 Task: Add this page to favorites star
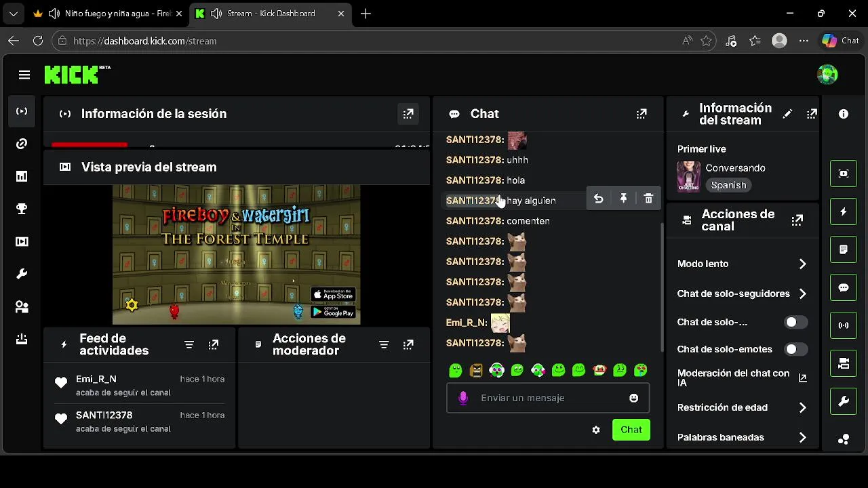tap(706, 41)
